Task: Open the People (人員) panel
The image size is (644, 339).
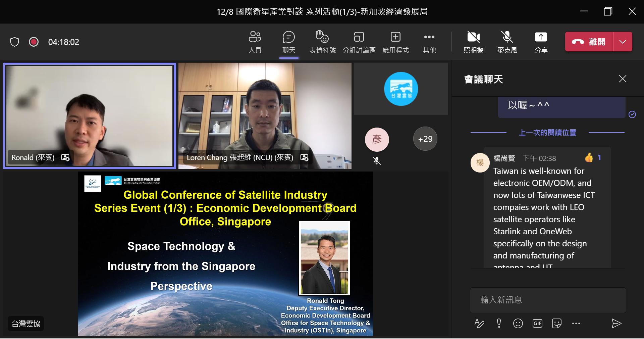Action: point(255,42)
